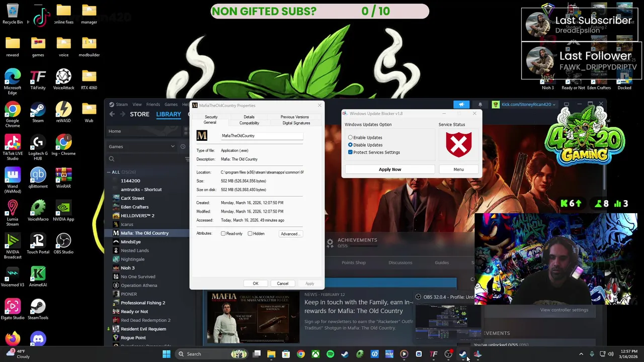644x362 pixels.
Task: Open the Digital Signatures tab
Action: 296,123
